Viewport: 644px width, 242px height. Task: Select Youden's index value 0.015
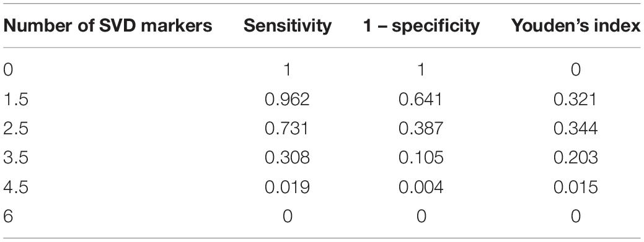[575, 187]
